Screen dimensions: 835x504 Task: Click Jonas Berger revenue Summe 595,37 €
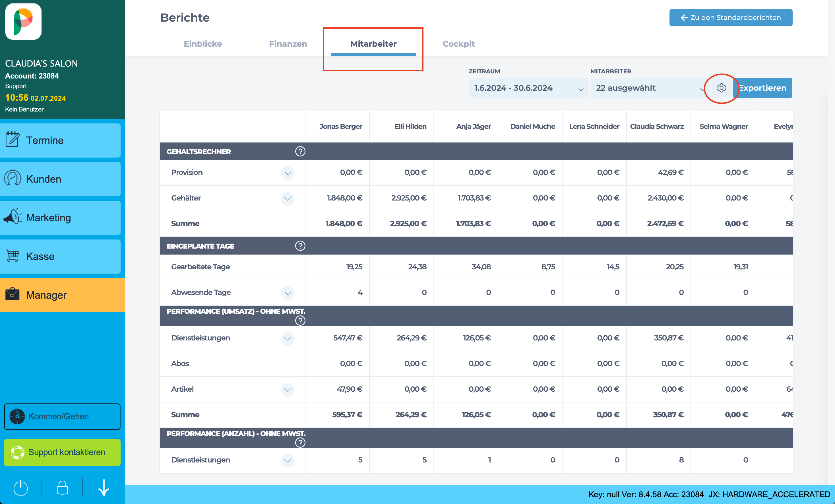click(x=347, y=415)
